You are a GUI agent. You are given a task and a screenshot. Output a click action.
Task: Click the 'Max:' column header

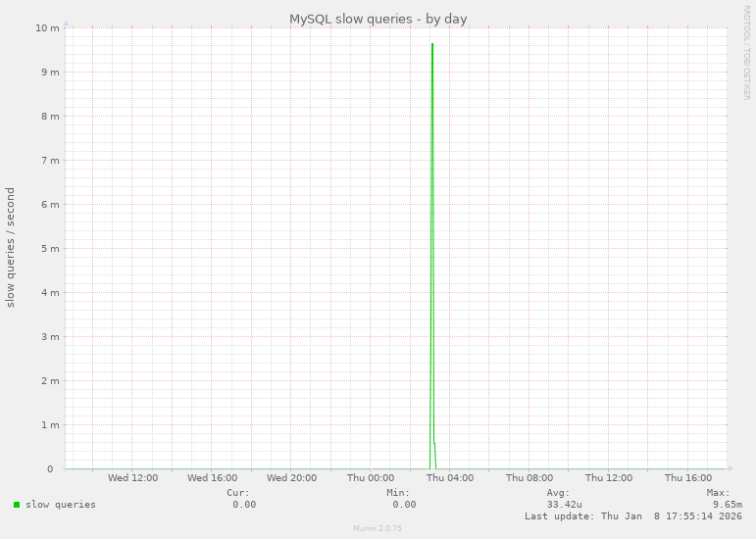pyautogui.click(x=718, y=493)
